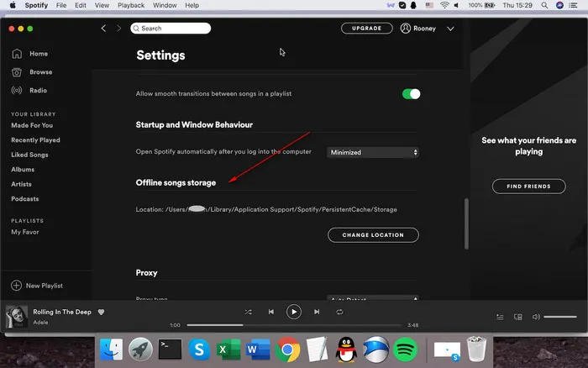Open Notification Center in menu bar

point(574,5)
